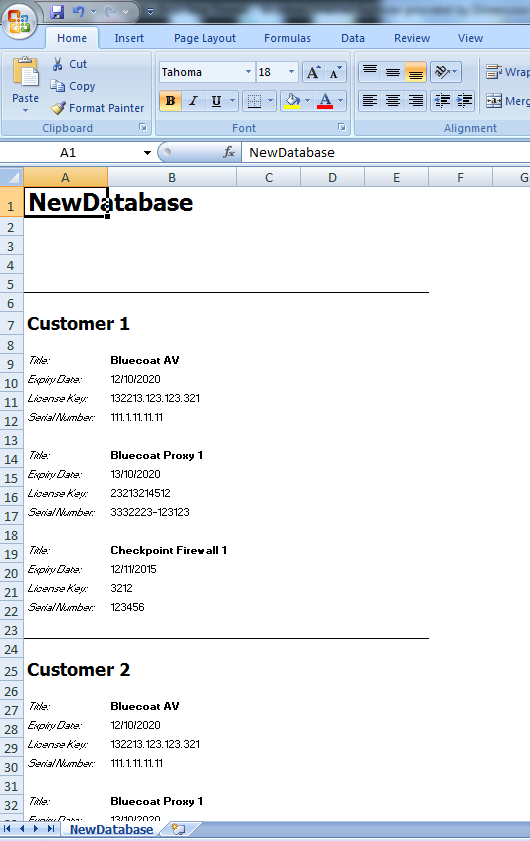530x841 pixels.
Task: Expand the font name dropdown arrow
Action: 248,72
